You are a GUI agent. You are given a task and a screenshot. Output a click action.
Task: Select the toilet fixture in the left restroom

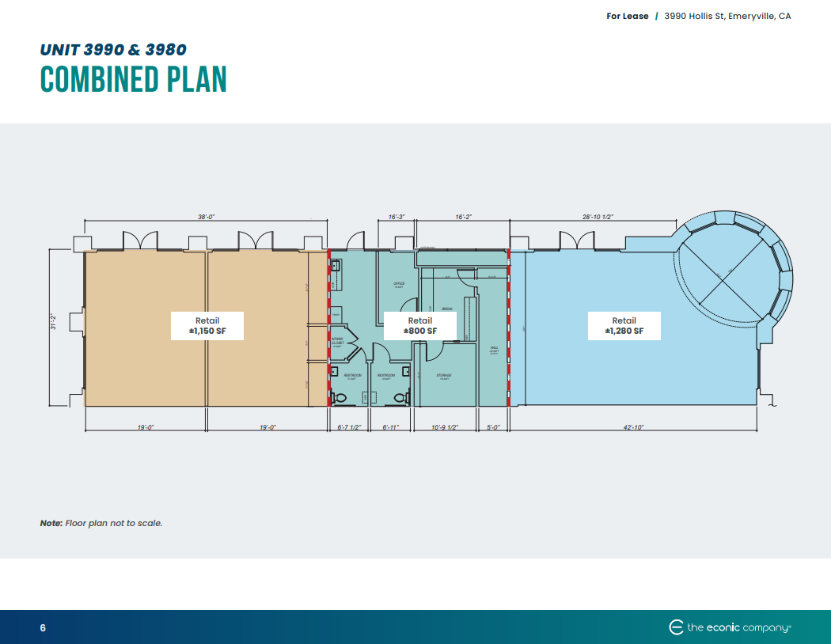pyautogui.click(x=340, y=396)
